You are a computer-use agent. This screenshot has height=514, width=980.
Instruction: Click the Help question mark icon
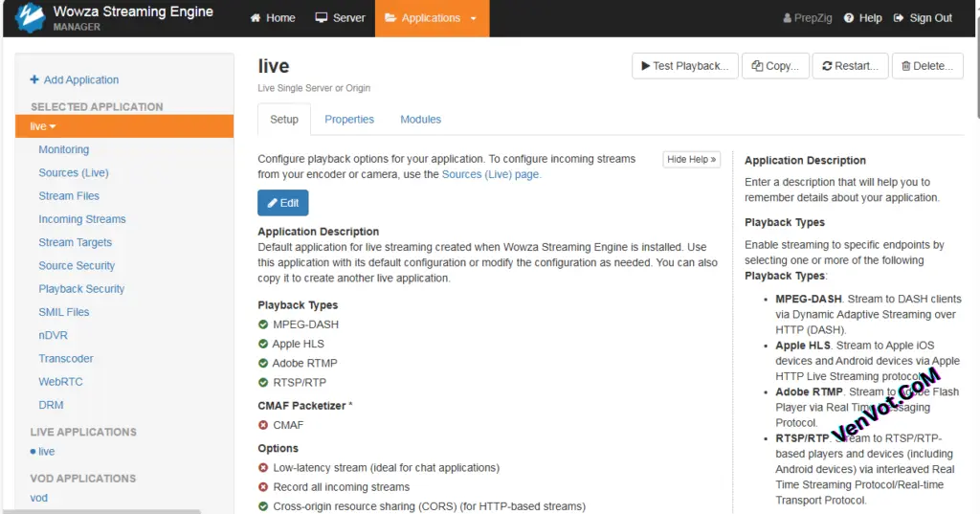pyautogui.click(x=849, y=18)
